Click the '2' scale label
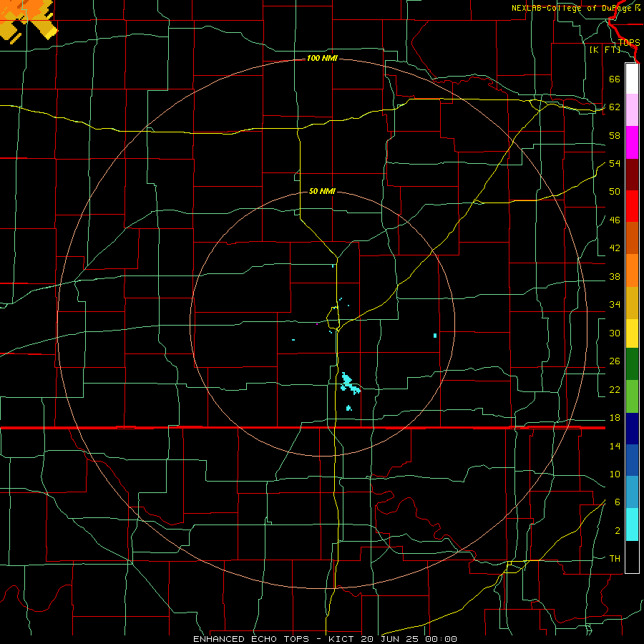The height and width of the screenshot is (644, 644). click(618, 531)
